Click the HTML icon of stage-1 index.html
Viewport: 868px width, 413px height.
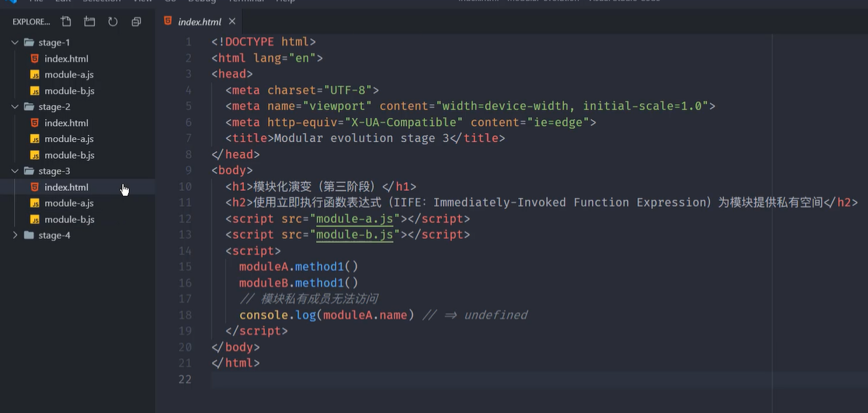35,59
